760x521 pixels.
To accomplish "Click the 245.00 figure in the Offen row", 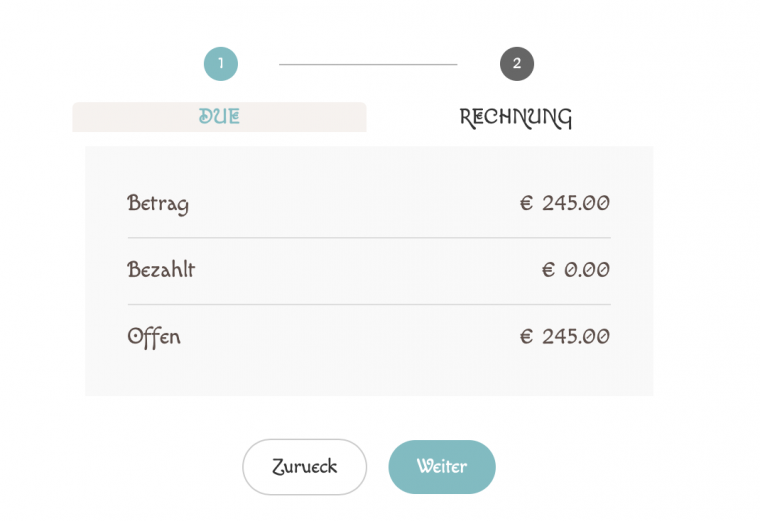I will click(x=576, y=337).
